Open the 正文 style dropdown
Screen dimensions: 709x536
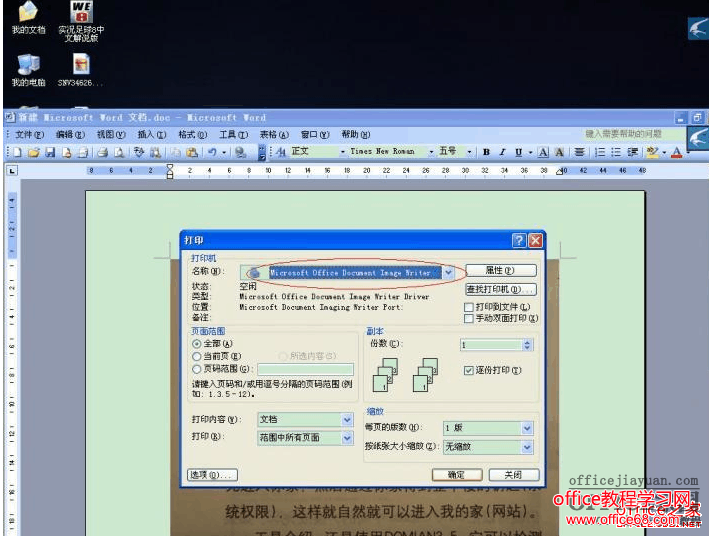point(343,152)
